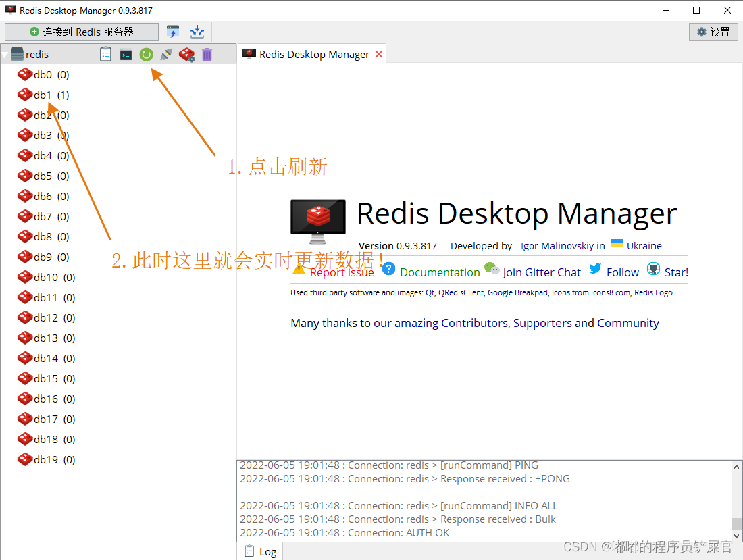Select database db17 (0)
The height and width of the screenshot is (560, 743).
pyautogui.click(x=46, y=419)
